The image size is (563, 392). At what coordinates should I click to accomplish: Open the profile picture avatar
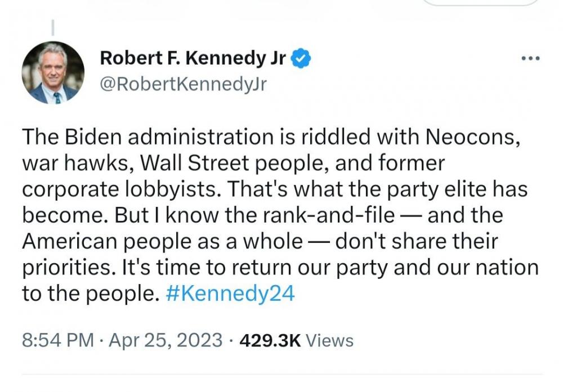coord(53,73)
